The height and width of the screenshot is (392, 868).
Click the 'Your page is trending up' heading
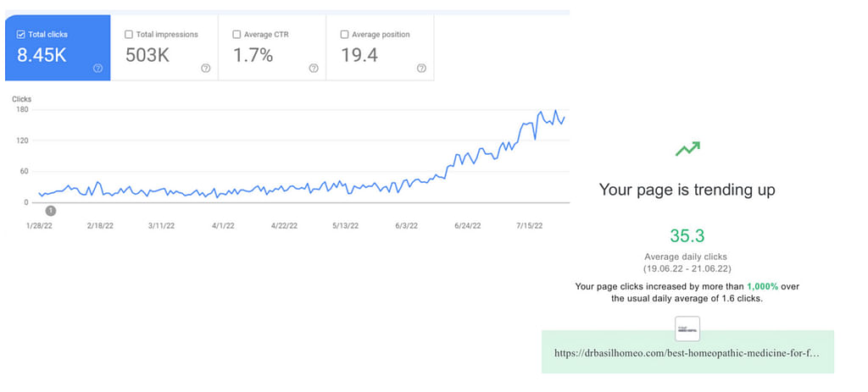pos(687,190)
